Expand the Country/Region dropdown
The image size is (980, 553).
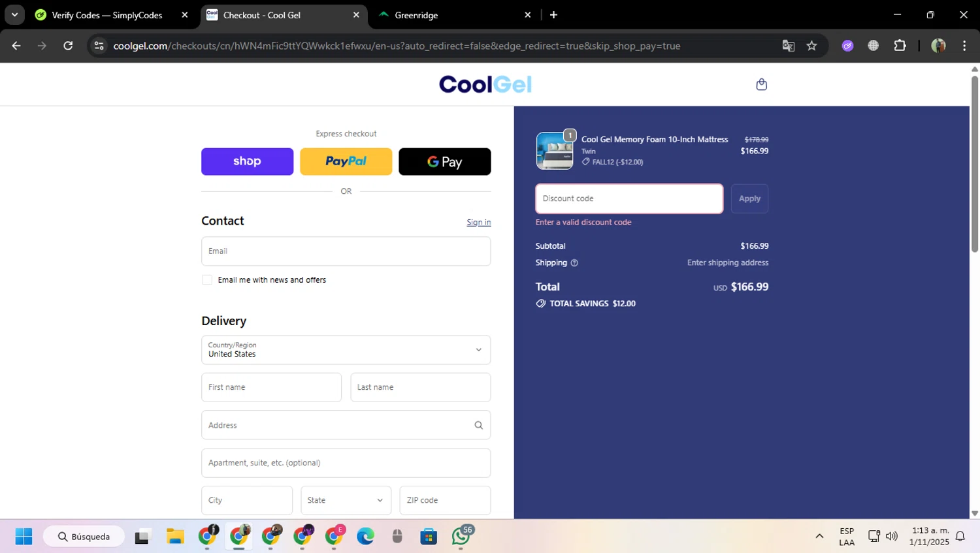346,350
